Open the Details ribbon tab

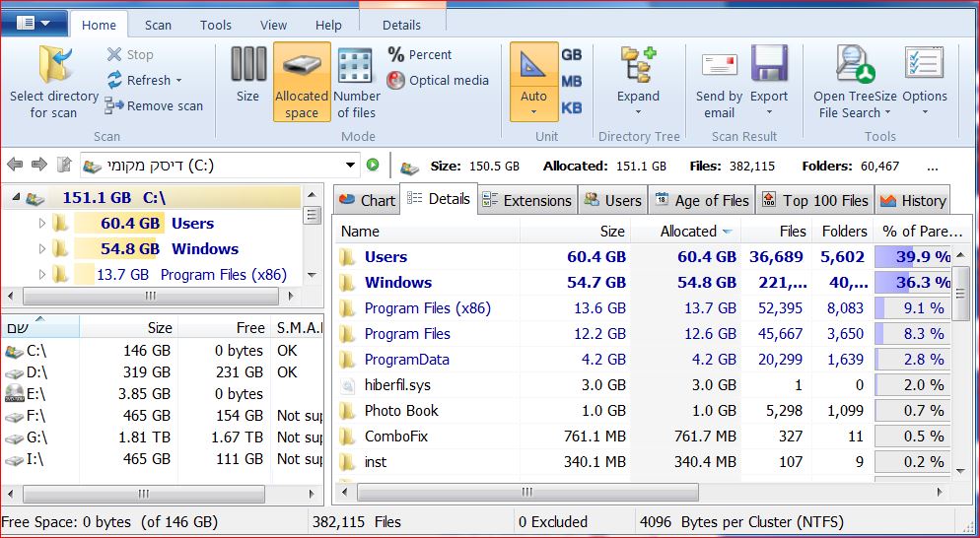pos(401,25)
